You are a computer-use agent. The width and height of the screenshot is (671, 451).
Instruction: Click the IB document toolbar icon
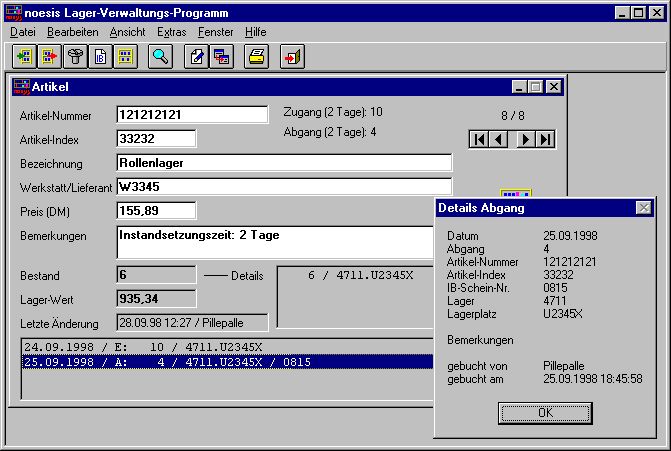coord(100,56)
